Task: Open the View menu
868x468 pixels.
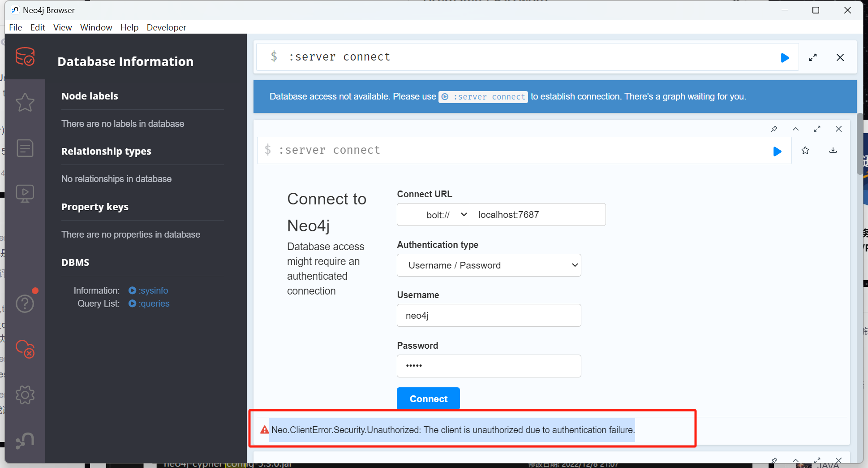Action: [x=63, y=27]
